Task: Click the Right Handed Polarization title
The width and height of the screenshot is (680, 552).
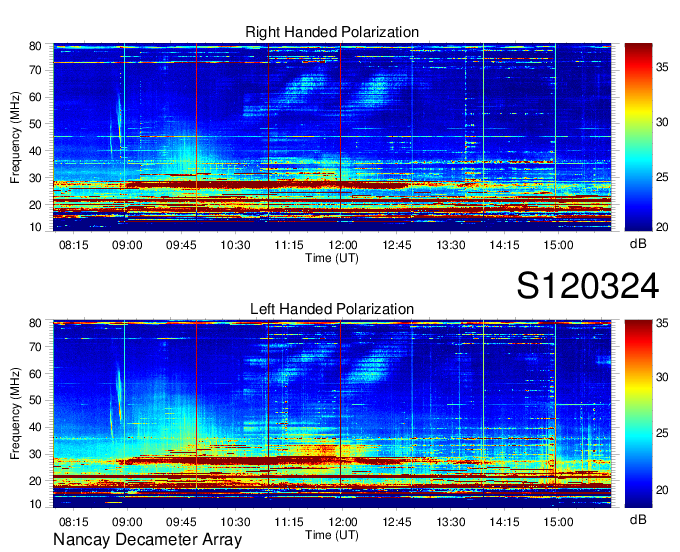Action: tap(332, 32)
